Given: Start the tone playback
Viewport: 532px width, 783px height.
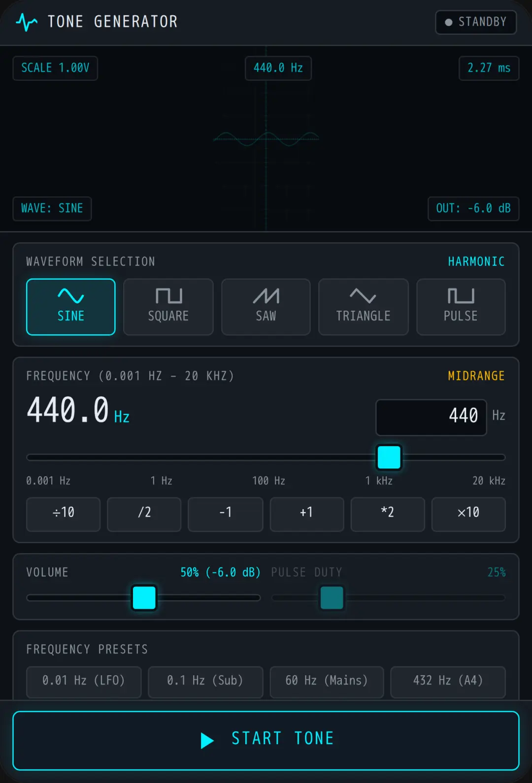Looking at the screenshot, I should point(266,740).
